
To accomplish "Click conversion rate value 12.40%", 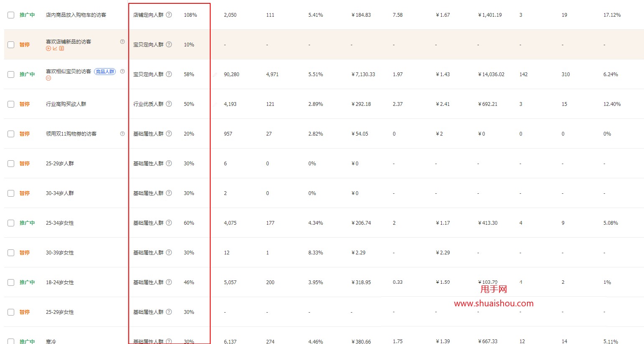I will pyautogui.click(x=612, y=104).
